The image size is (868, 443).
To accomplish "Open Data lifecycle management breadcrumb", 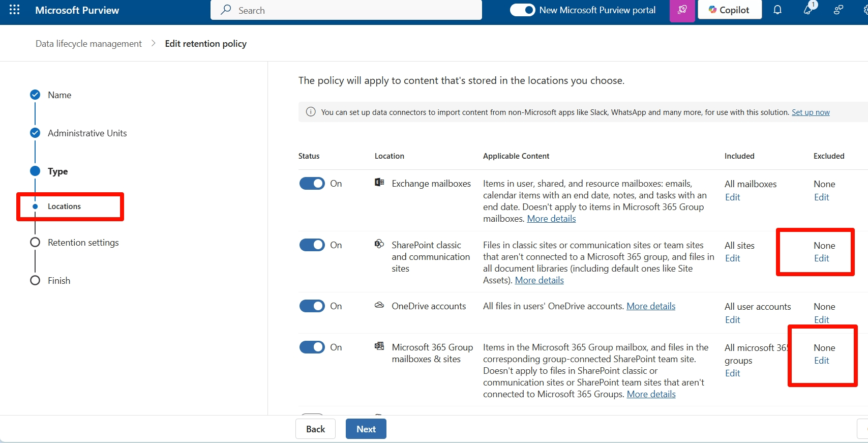I will (x=88, y=44).
